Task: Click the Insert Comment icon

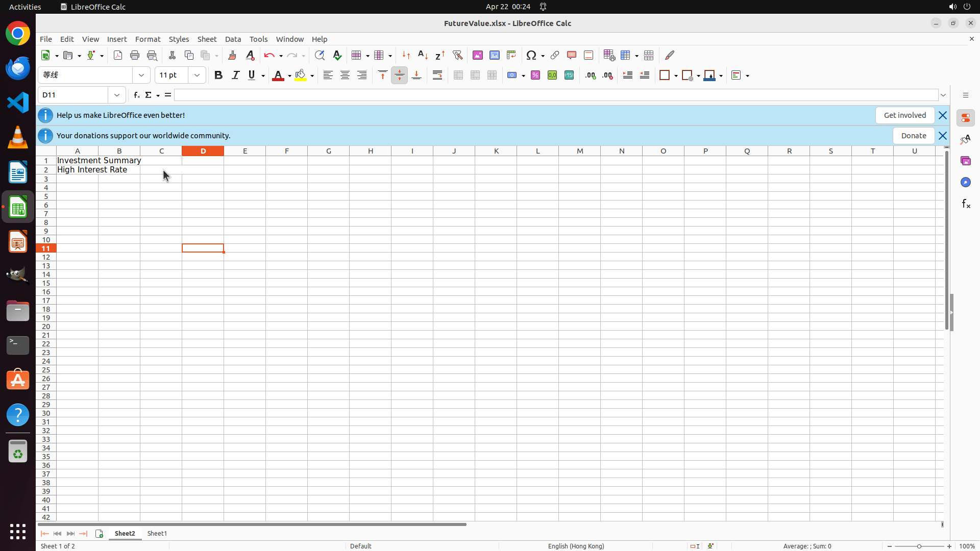Action: [x=571, y=55]
